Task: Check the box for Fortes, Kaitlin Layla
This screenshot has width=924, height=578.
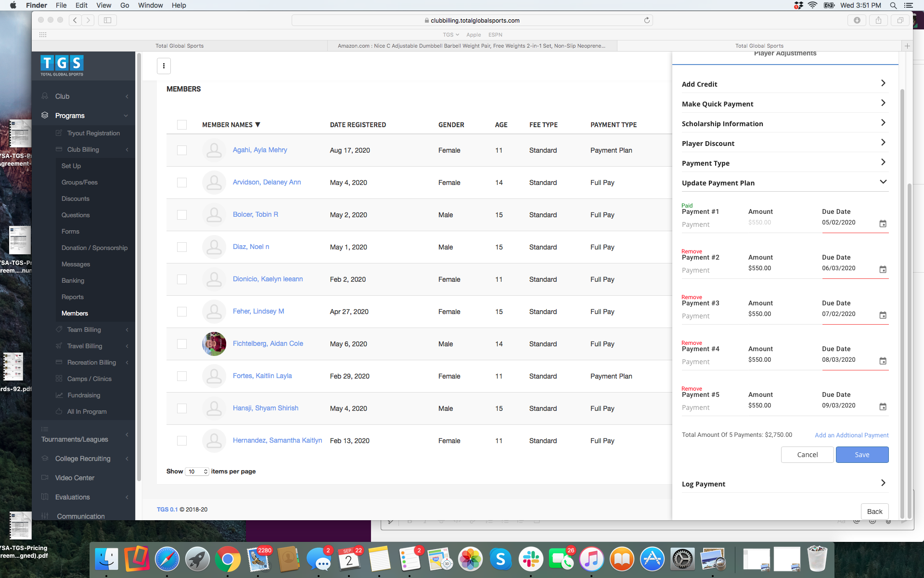Action: (182, 376)
